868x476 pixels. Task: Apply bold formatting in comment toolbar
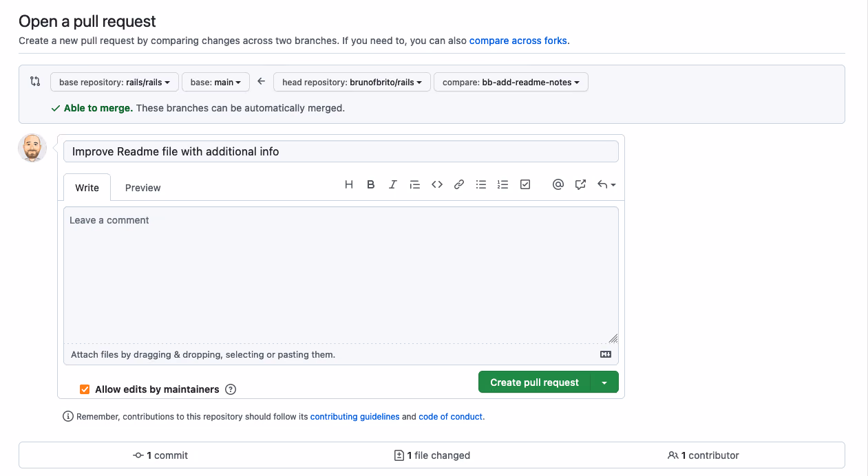(370, 184)
